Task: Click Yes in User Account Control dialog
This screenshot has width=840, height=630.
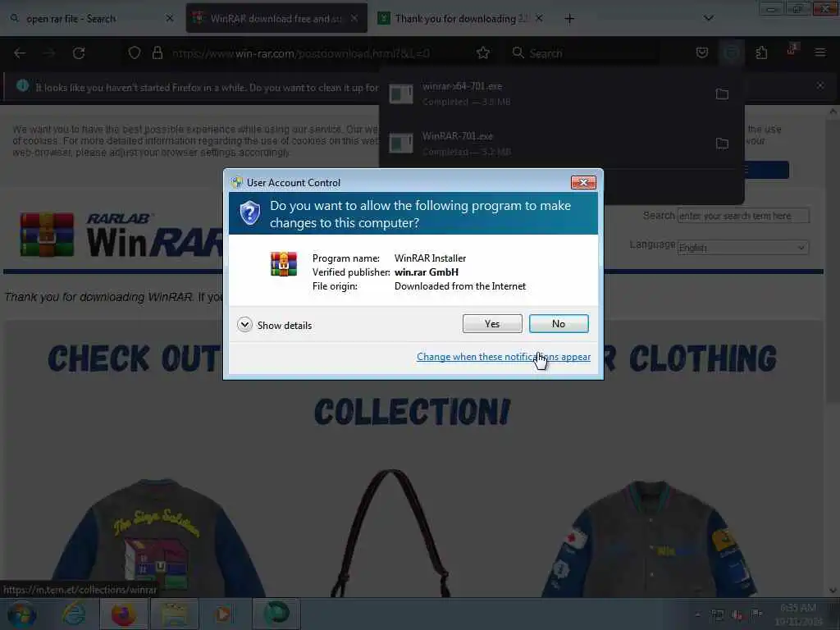Action: [492, 323]
